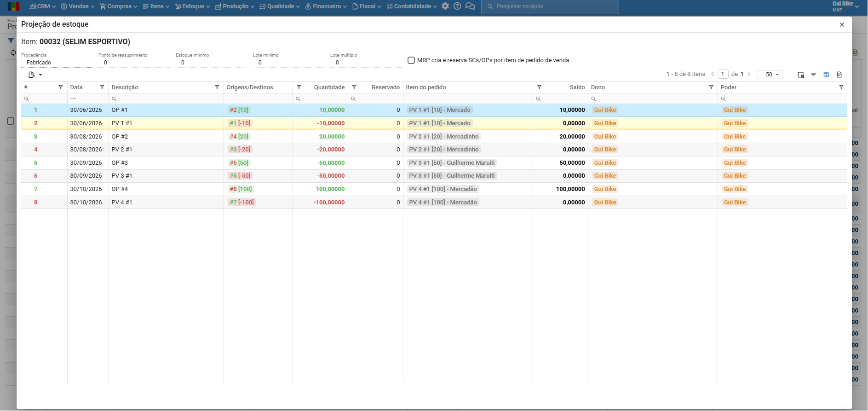
Task: Open the Financeiro menu
Action: (x=326, y=6)
